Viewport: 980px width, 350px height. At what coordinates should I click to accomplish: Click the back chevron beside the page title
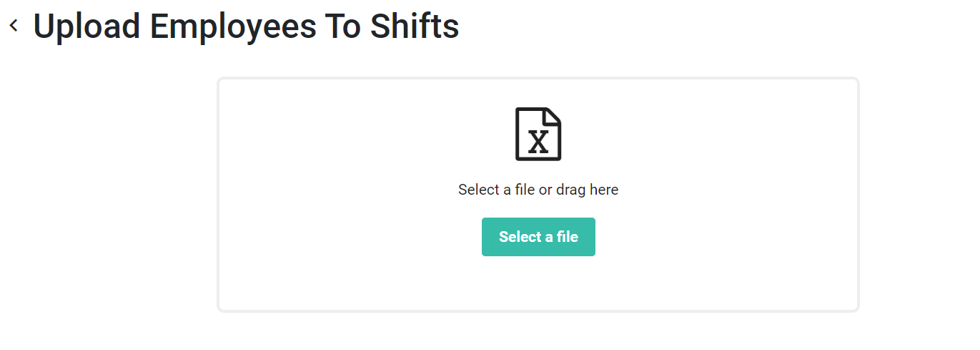pos(14,26)
